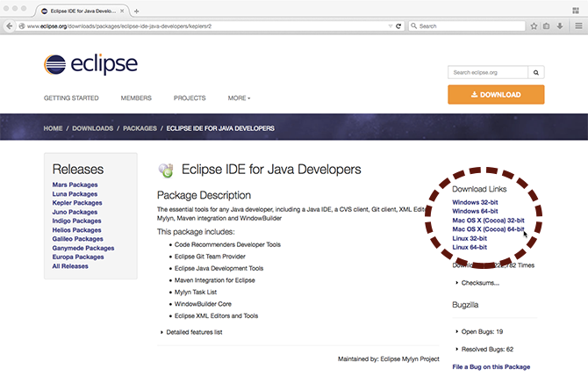Viewport: 588px width, 384px height.
Task: Expand the MORE navigation dropdown
Action: [x=239, y=98]
